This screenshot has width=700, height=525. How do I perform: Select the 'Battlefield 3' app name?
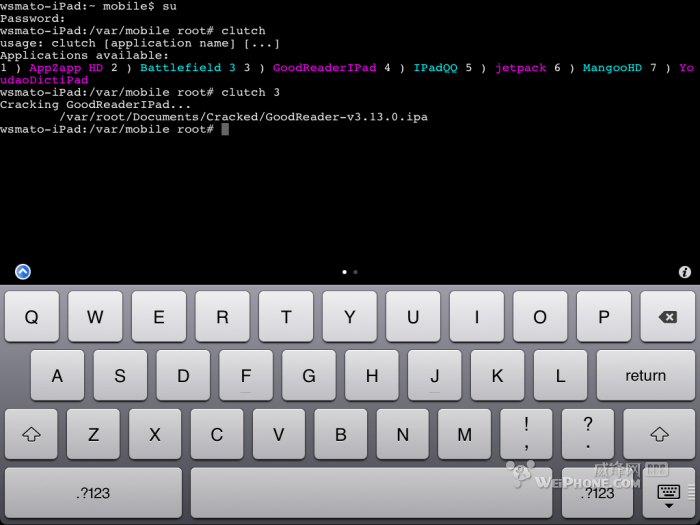click(x=188, y=68)
